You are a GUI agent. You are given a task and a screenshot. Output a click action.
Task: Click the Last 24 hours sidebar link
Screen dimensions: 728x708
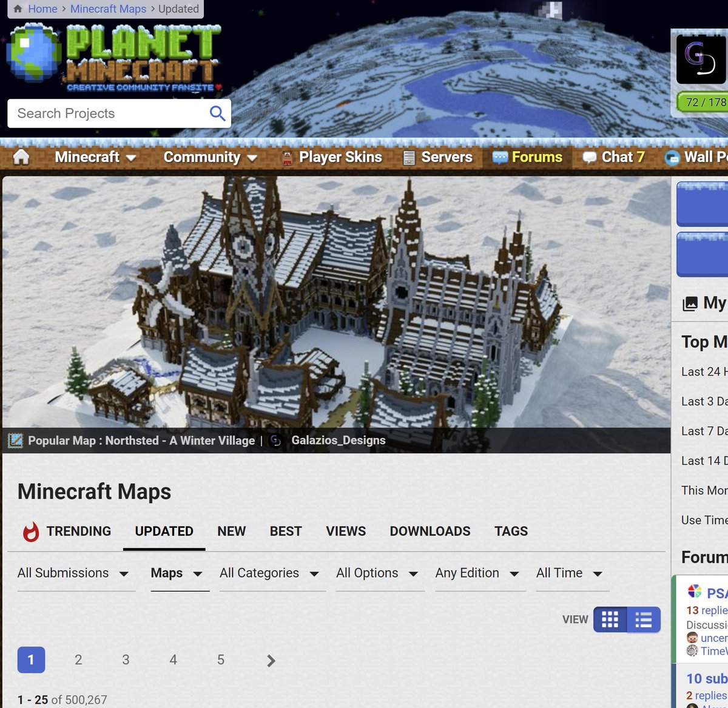[704, 372]
